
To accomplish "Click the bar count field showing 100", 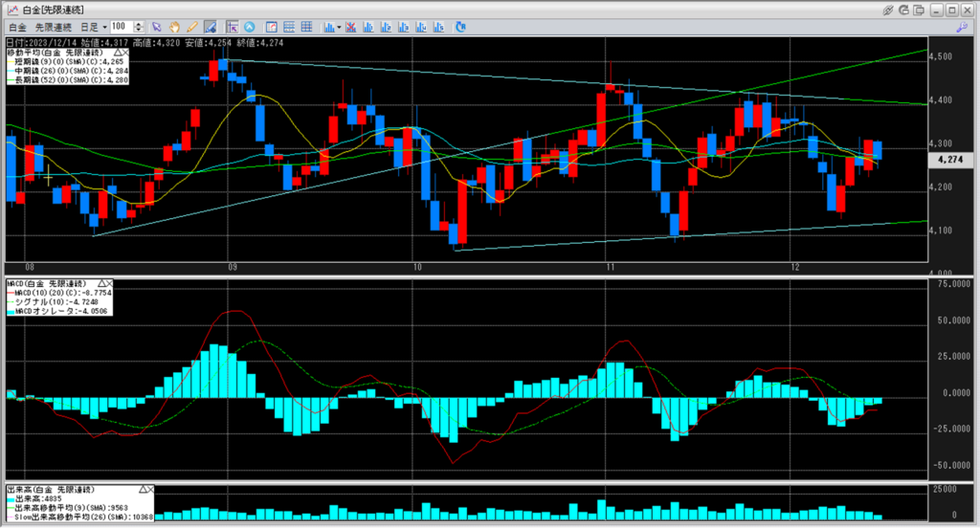I will coord(122,27).
